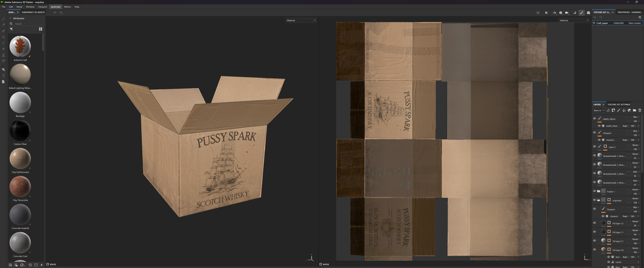Click the camera screenshot icon

click(x=588, y=13)
